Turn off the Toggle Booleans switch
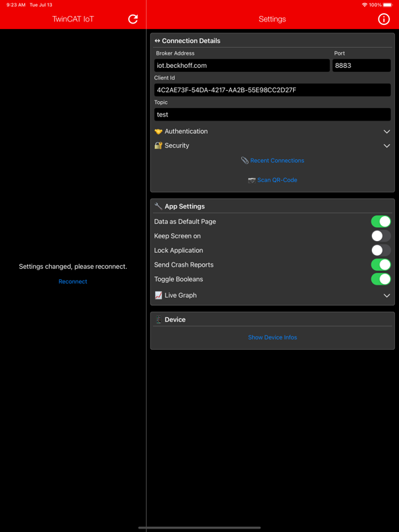399x532 pixels. pos(381,279)
